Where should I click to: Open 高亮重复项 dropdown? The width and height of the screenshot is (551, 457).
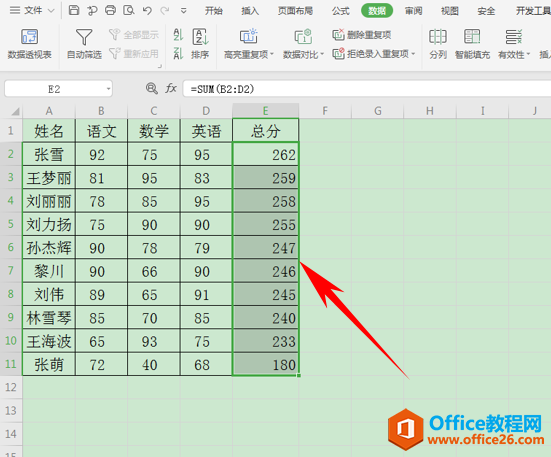pos(249,44)
